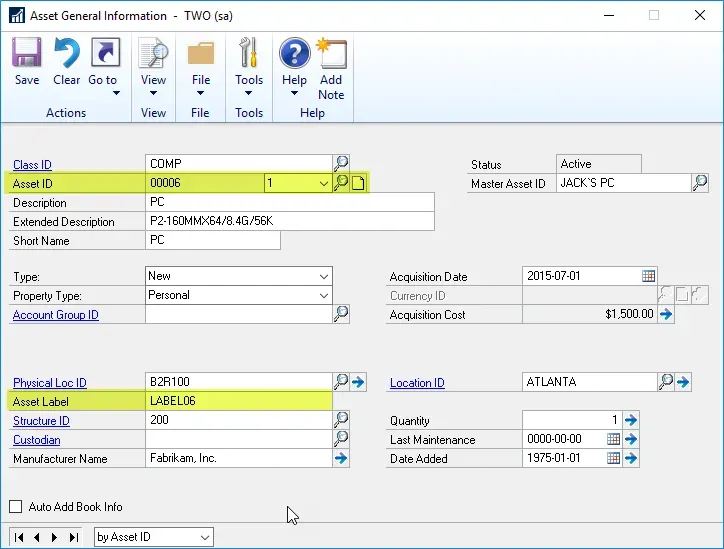Expand the Asset ID suffix dropdown
The height and width of the screenshot is (549, 724).
[x=321, y=183]
